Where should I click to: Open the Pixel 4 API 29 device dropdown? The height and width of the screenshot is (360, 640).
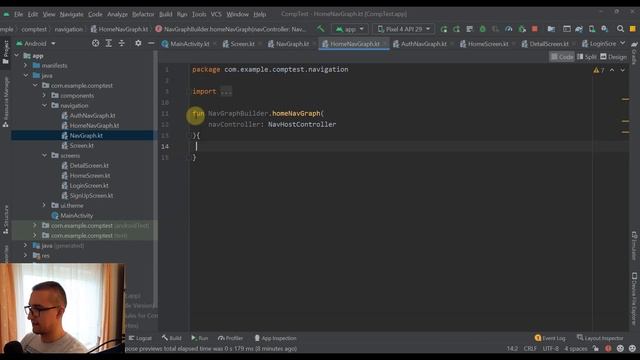pyautogui.click(x=404, y=29)
